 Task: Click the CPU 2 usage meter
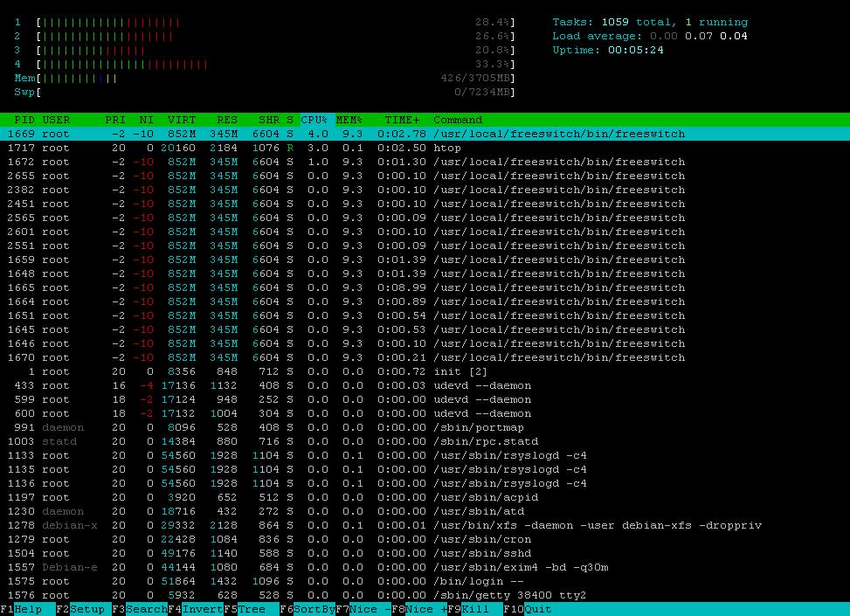click(265, 37)
